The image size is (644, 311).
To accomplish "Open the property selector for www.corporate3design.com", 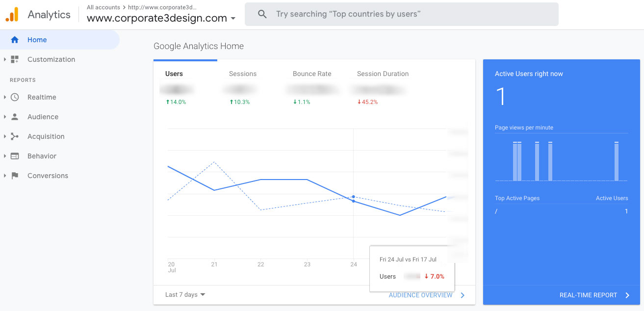I will coord(160,18).
